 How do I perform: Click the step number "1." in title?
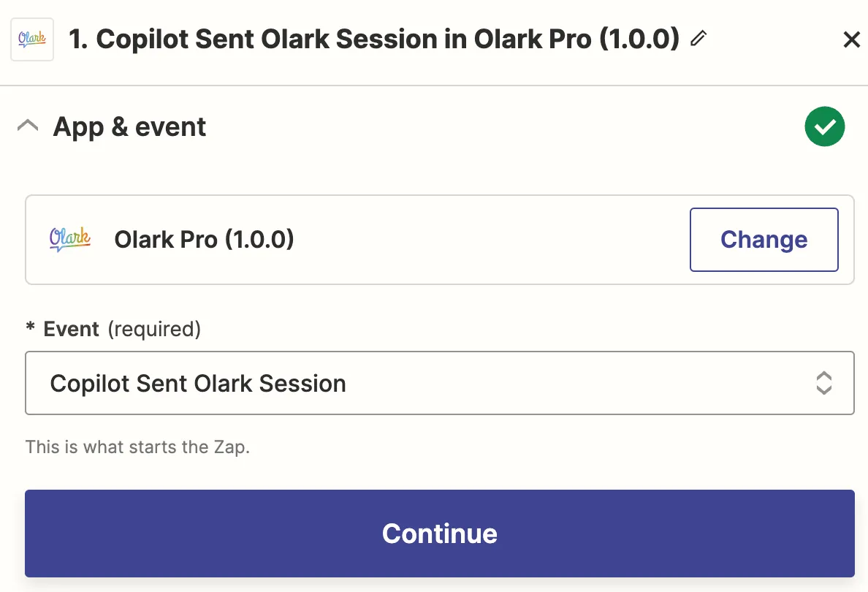click(78, 39)
